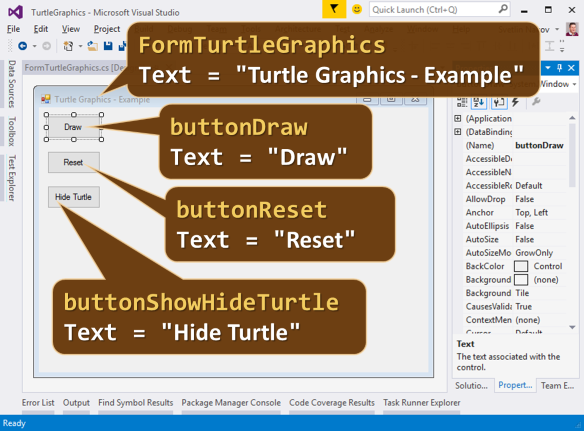Open Find Symbol Results tab
This screenshot has width=584, height=431.
click(136, 403)
